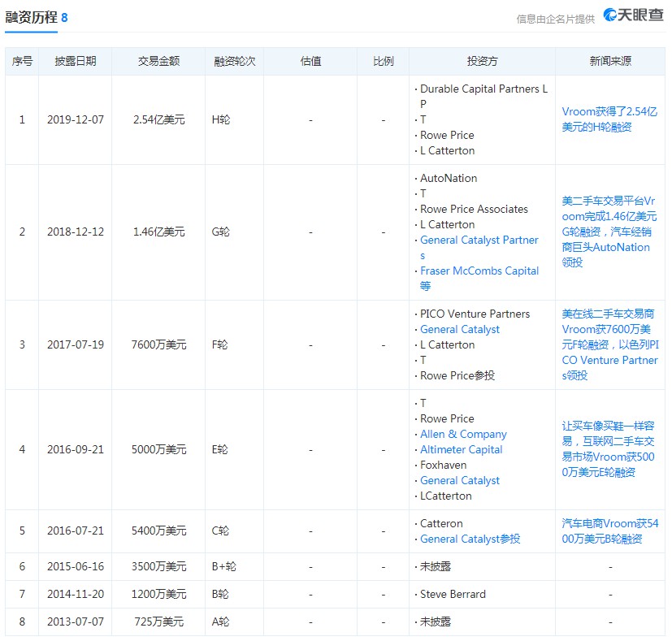
Task: Select date cell 2016-07-21
Action: click(x=76, y=531)
